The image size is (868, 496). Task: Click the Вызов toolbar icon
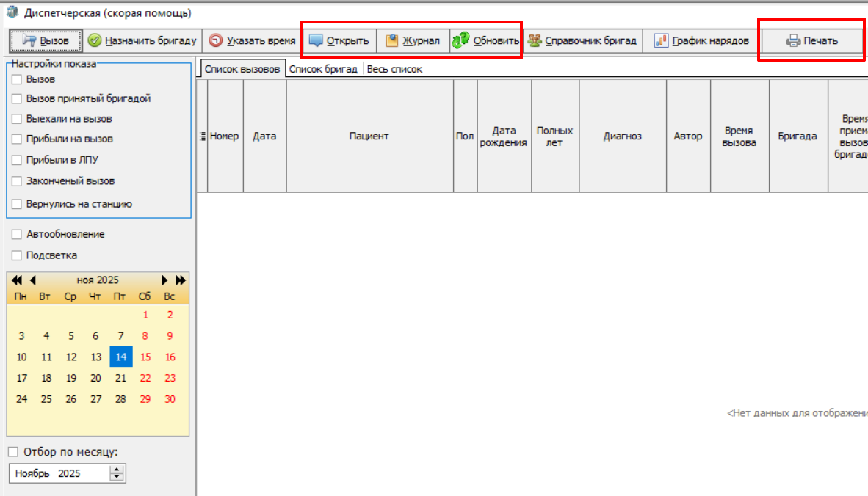29,40
